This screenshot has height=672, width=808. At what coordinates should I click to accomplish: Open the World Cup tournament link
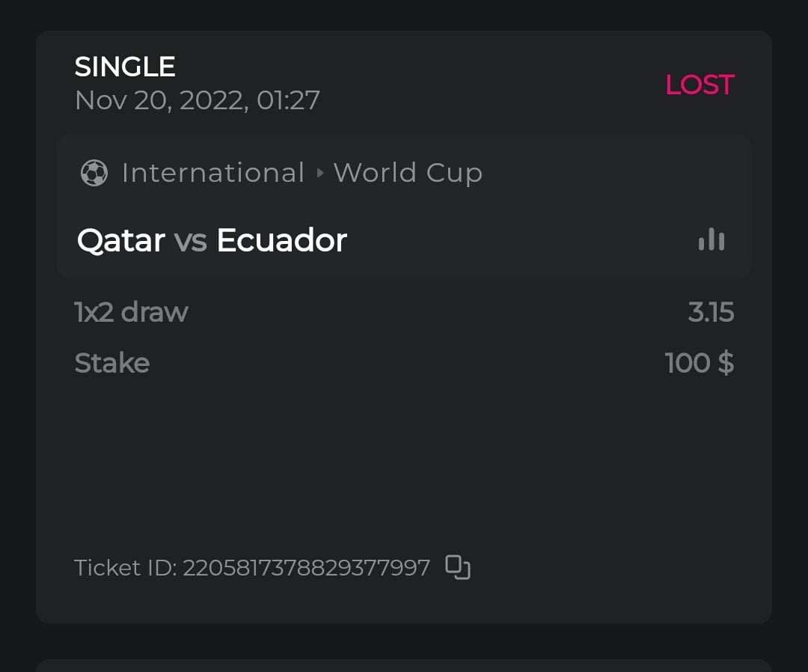point(408,173)
